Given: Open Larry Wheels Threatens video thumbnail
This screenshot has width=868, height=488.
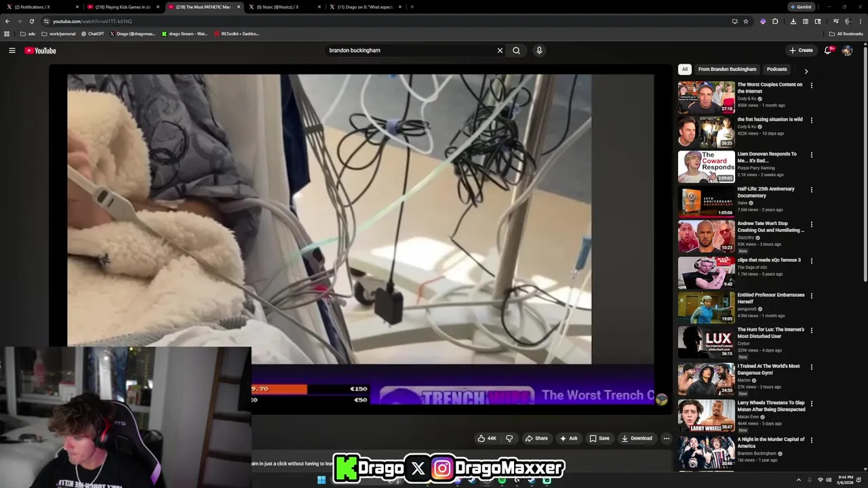Looking at the screenshot, I should pyautogui.click(x=706, y=415).
